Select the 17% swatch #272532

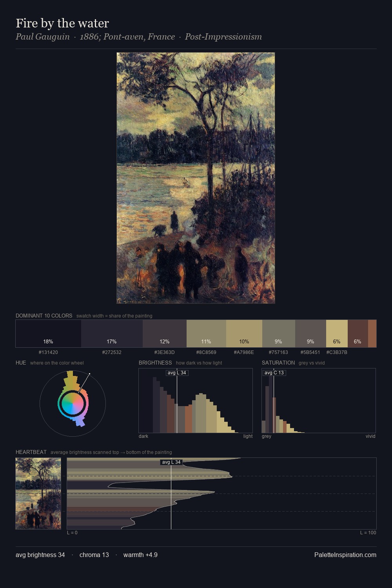(x=112, y=334)
